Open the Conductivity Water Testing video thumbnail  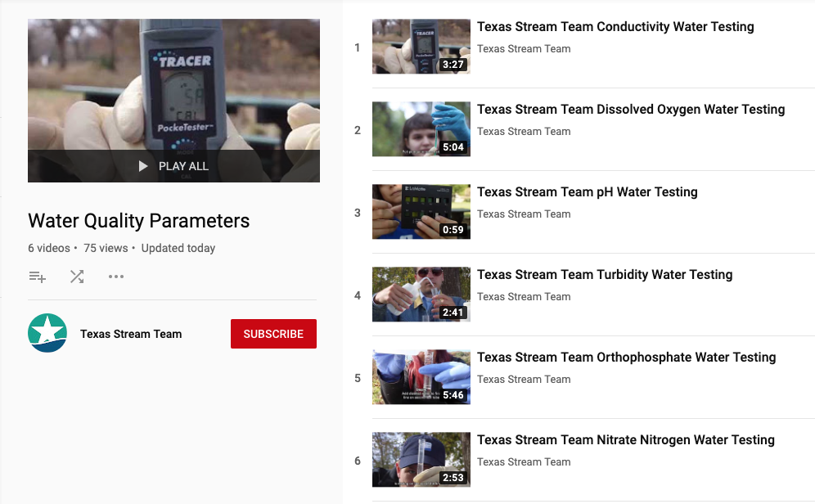[x=421, y=46]
